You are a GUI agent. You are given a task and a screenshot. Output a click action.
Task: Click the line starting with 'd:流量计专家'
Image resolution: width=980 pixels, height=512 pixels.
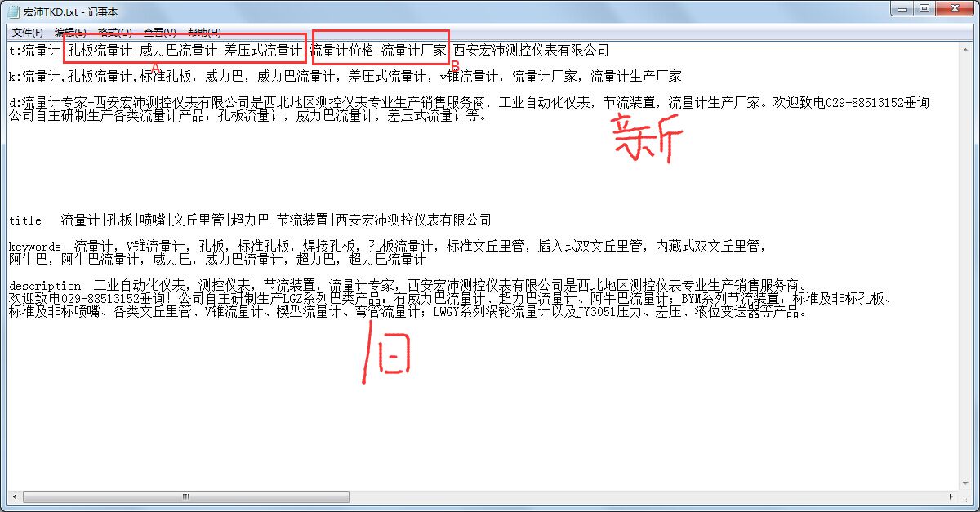click(471, 103)
